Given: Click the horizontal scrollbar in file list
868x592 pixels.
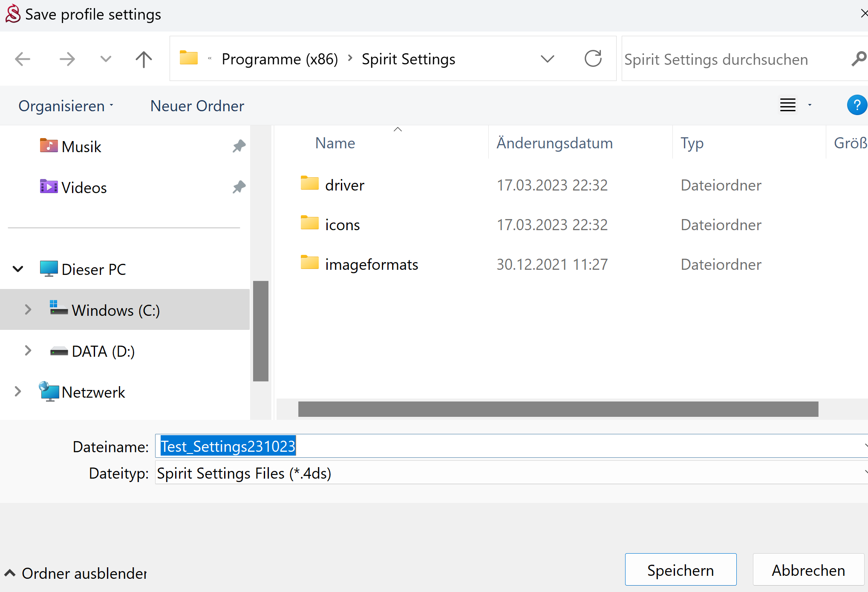Looking at the screenshot, I should pos(558,409).
